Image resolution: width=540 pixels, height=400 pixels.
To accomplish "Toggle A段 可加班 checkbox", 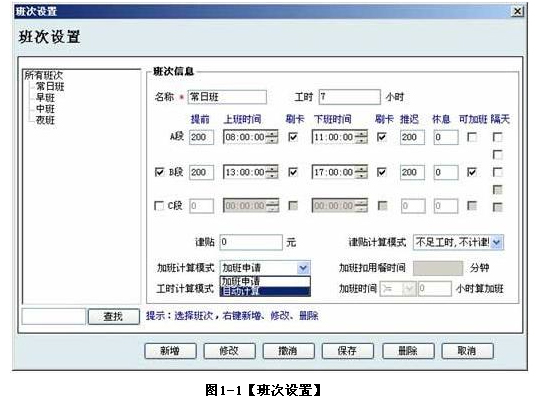I will pyautogui.click(x=472, y=137).
